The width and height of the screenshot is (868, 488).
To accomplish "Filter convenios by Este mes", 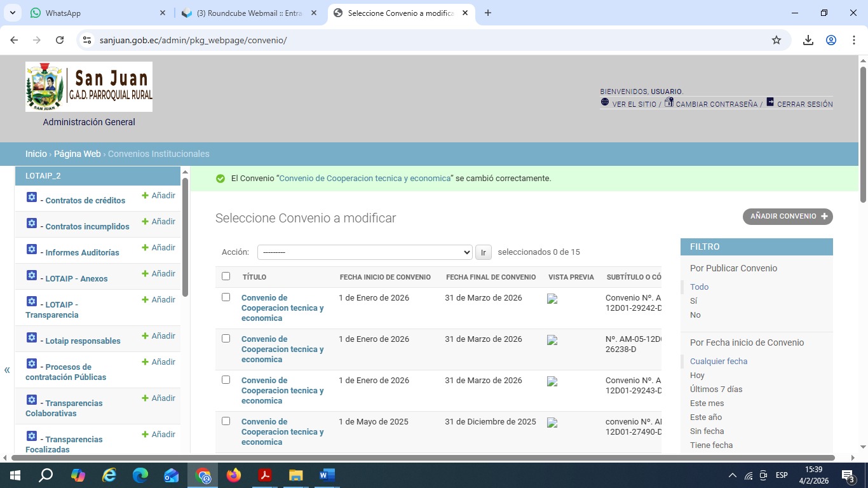I will pyautogui.click(x=707, y=403).
